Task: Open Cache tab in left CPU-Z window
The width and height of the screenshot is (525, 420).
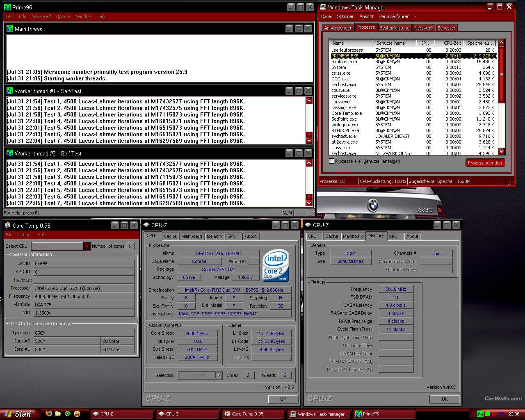Action: click(170, 236)
